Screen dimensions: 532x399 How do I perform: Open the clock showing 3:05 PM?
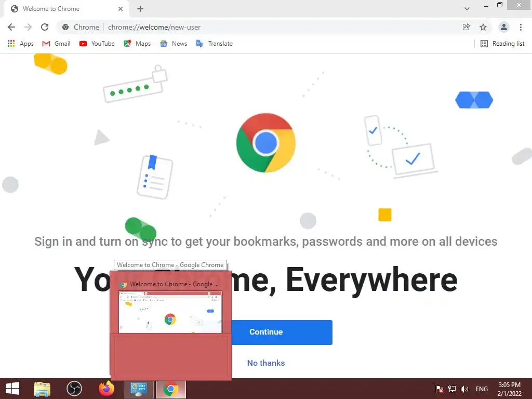click(509, 389)
